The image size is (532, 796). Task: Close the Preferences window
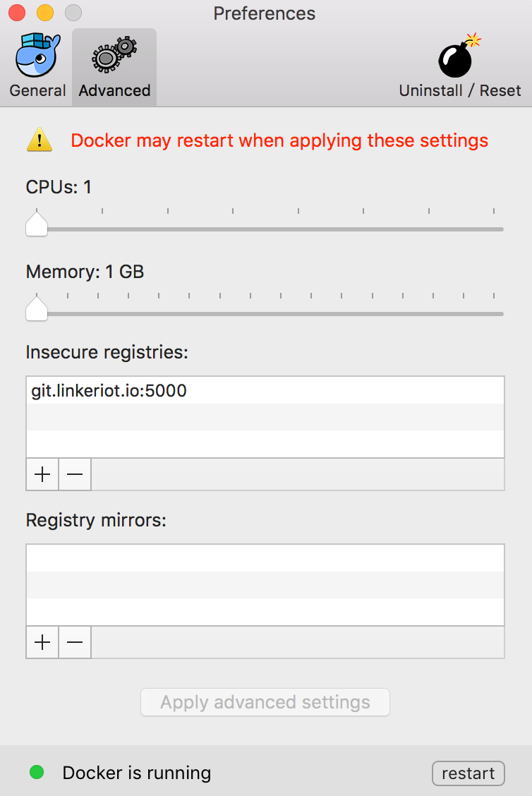click(x=17, y=13)
